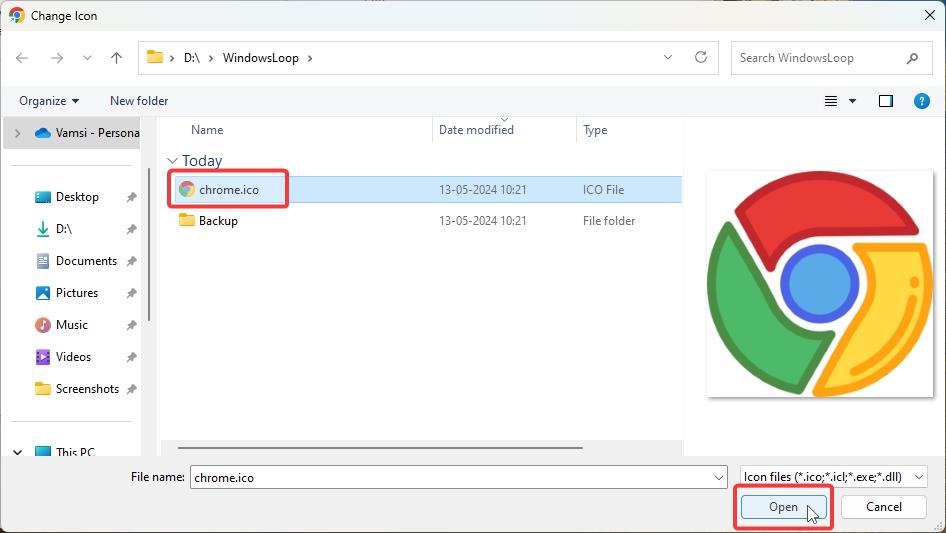Click the pin icon next to Pictures
Image resolution: width=946 pixels, height=533 pixels.
coord(132,293)
